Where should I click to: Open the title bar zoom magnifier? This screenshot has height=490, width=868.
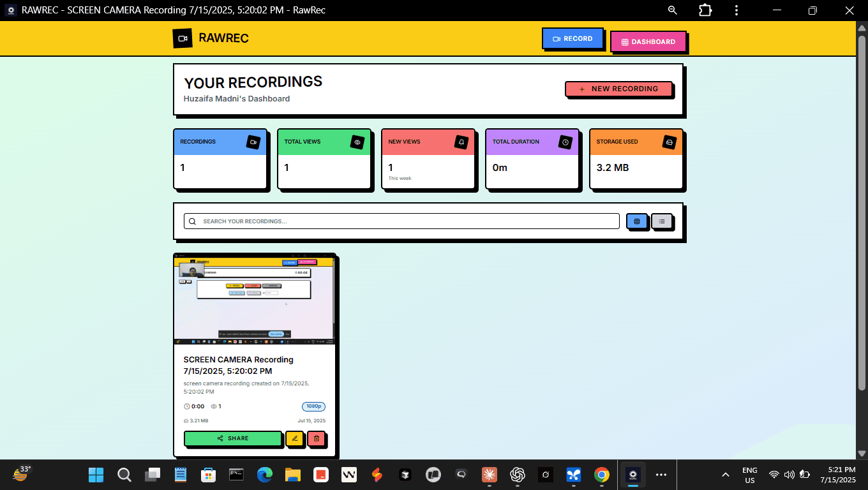point(673,10)
